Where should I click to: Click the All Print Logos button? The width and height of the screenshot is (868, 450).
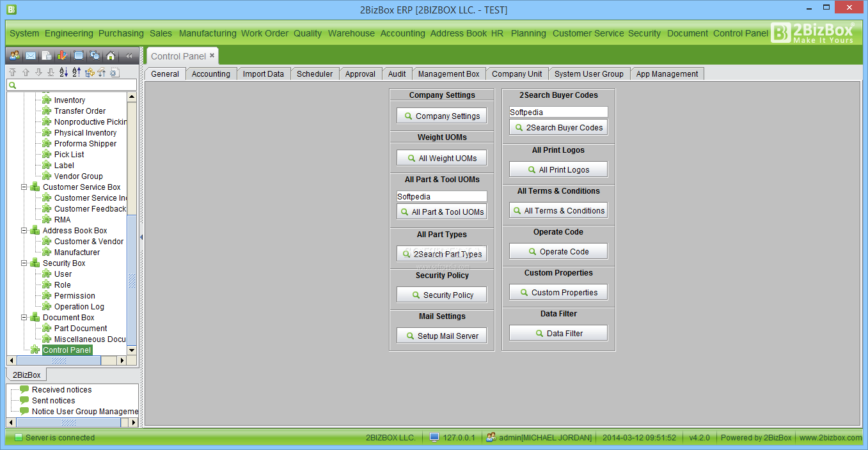[558, 170]
